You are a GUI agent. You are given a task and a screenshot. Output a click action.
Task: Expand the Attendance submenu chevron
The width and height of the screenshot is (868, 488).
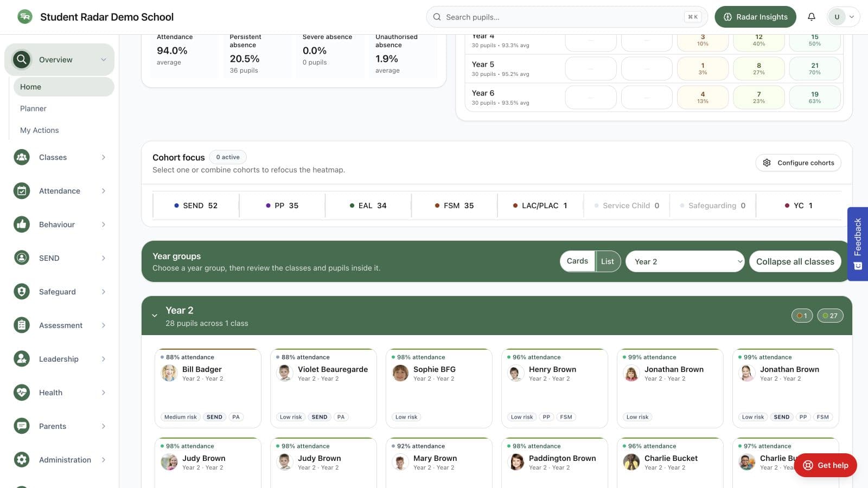[x=104, y=191]
